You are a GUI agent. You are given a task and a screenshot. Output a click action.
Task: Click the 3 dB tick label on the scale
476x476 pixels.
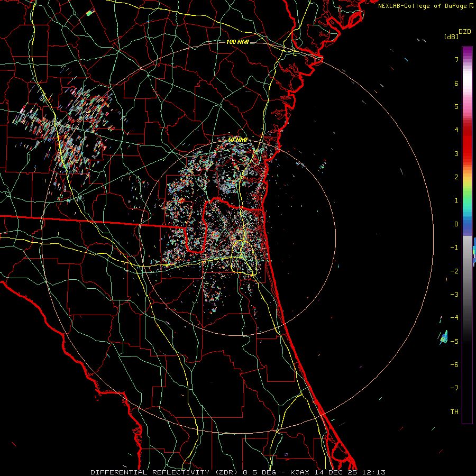pos(456,153)
